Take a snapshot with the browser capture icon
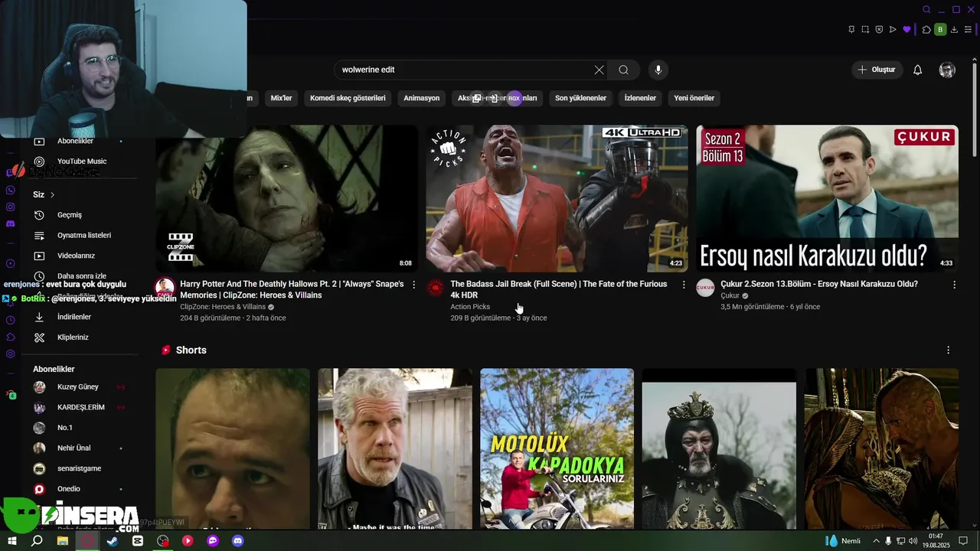The width and height of the screenshot is (980, 551). pyautogui.click(x=865, y=29)
